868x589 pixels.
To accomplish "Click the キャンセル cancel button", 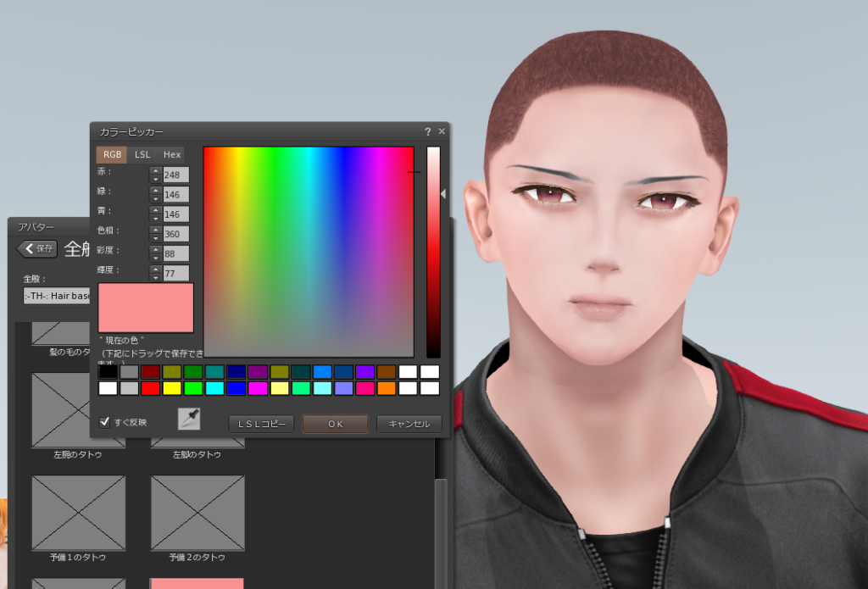I will coord(409,424).
